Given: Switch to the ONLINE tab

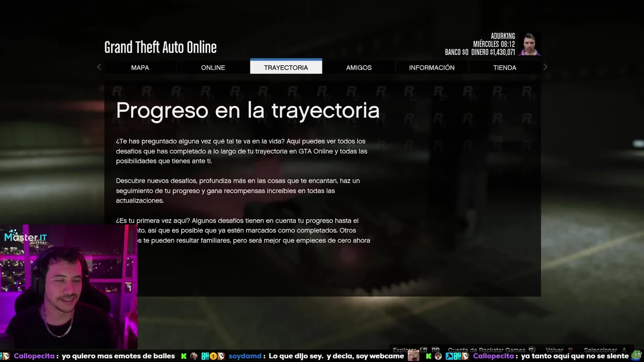Looking at the screenshot, I should point(213,67).
